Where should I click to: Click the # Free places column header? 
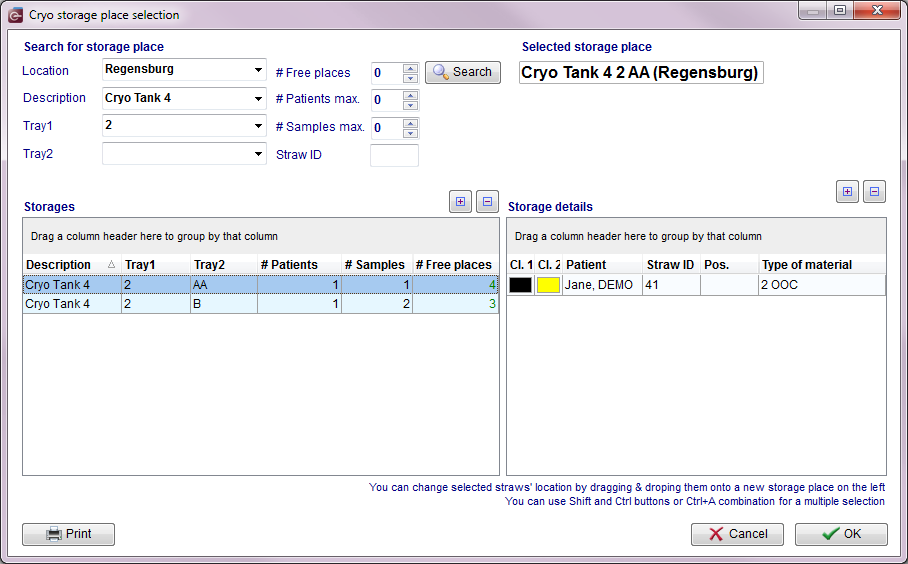[455, 265]
